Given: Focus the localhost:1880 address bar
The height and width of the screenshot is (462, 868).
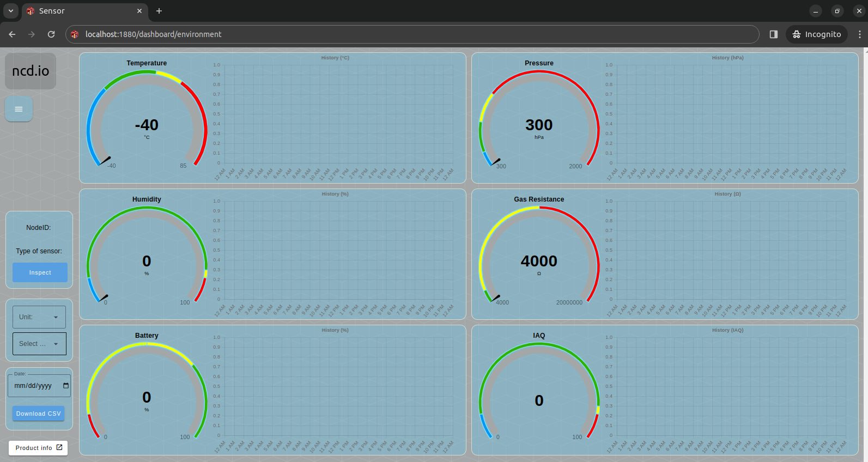Looking at the screenshot, I should tap(412, 34).
